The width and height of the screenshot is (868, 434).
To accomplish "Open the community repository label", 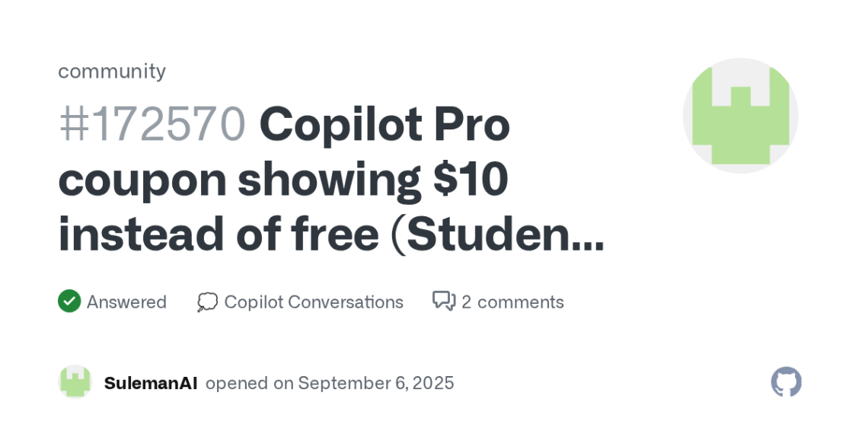I will (112, 71).
